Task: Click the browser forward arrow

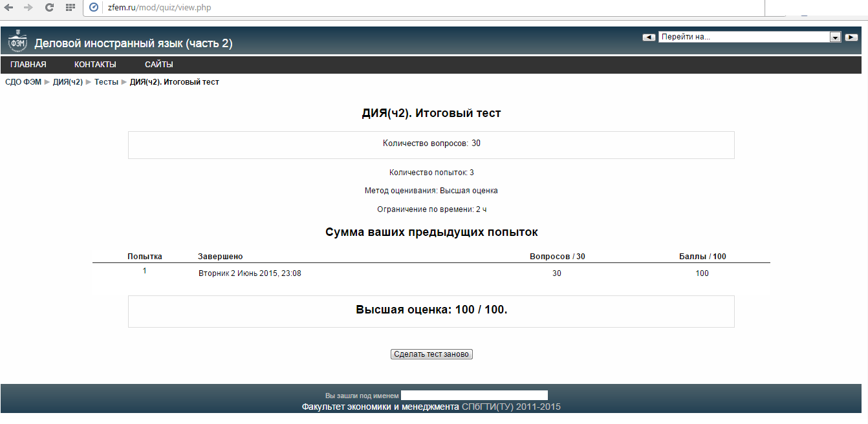Action: point(28,7)
